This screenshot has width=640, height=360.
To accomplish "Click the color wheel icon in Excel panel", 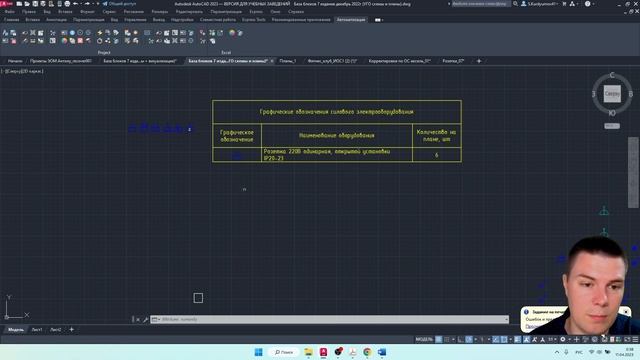I will point(232,33).
